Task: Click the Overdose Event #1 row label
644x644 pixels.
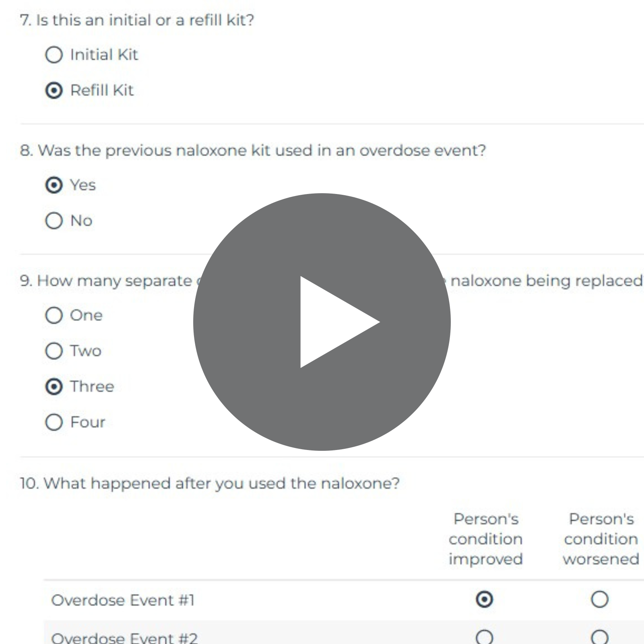Action: point(123,600)
